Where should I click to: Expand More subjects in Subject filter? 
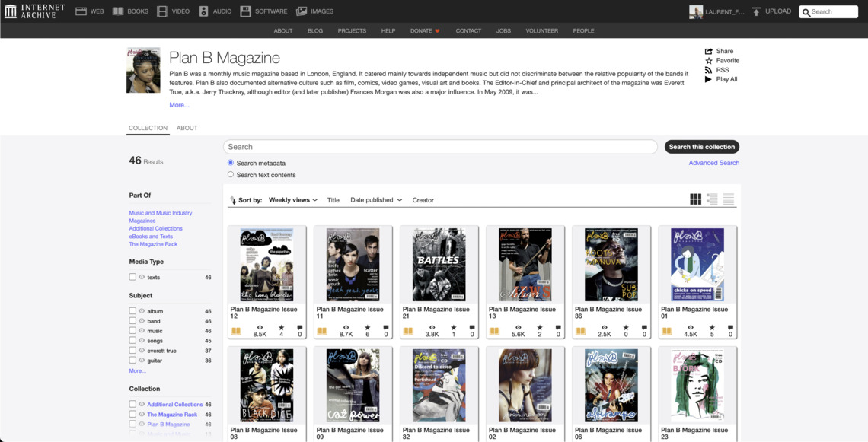pyautogui.click(x=137, y=371)
